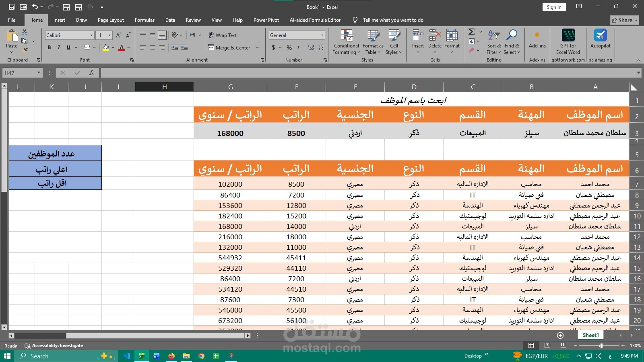This screenshot has width=644, height=362.
Task: Click the Paste clipboard icon
Action: click(12, 35)
